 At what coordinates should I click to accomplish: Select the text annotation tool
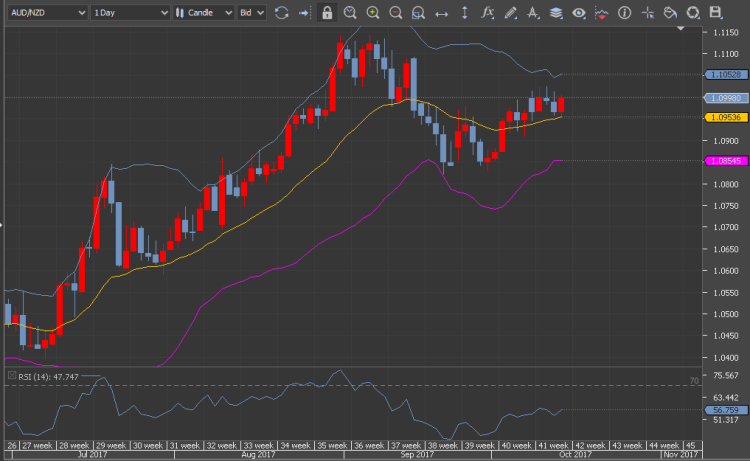tap(534, 13)
